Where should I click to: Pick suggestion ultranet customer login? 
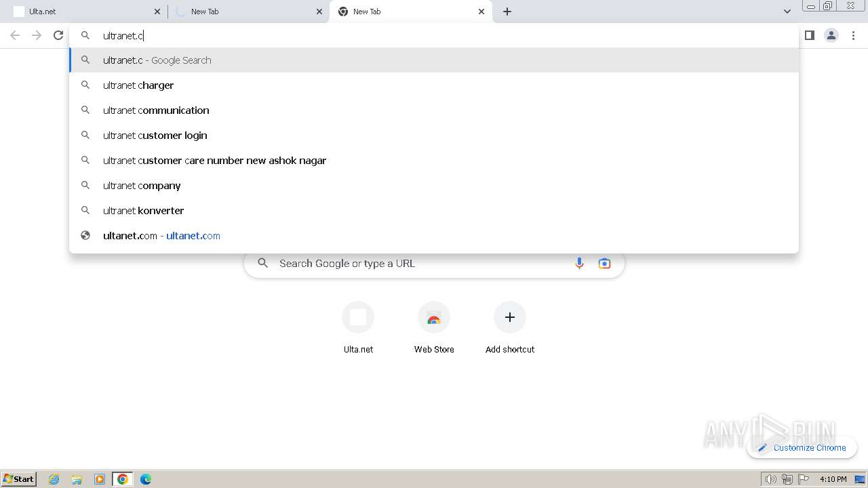pyautogui.click(x=434, y=136)
